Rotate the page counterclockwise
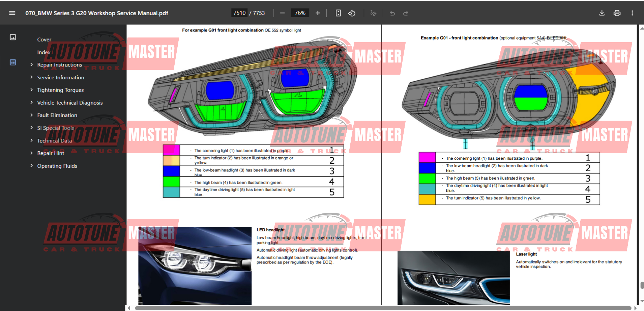Viewport: 644px width, 311px height. click(352, 13)
